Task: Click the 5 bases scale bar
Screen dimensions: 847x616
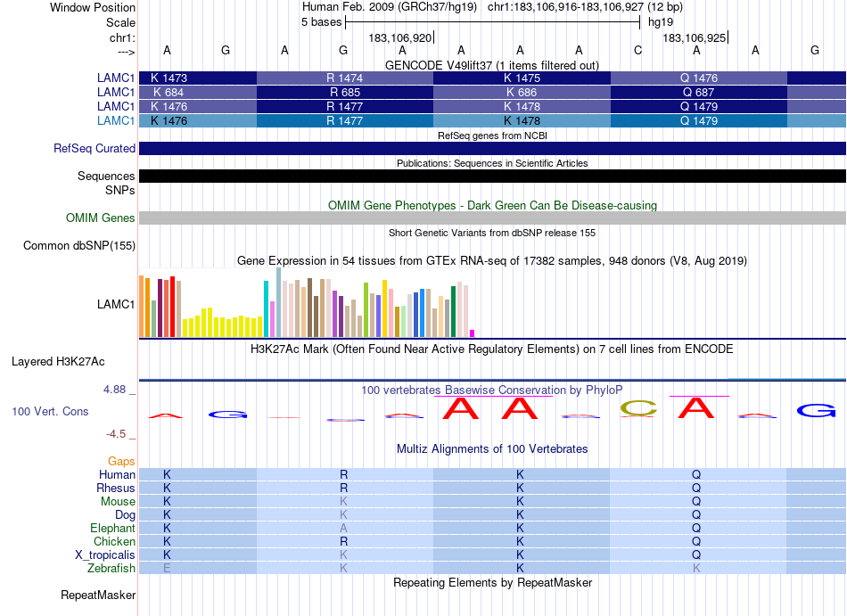Action: coord(493,22)
